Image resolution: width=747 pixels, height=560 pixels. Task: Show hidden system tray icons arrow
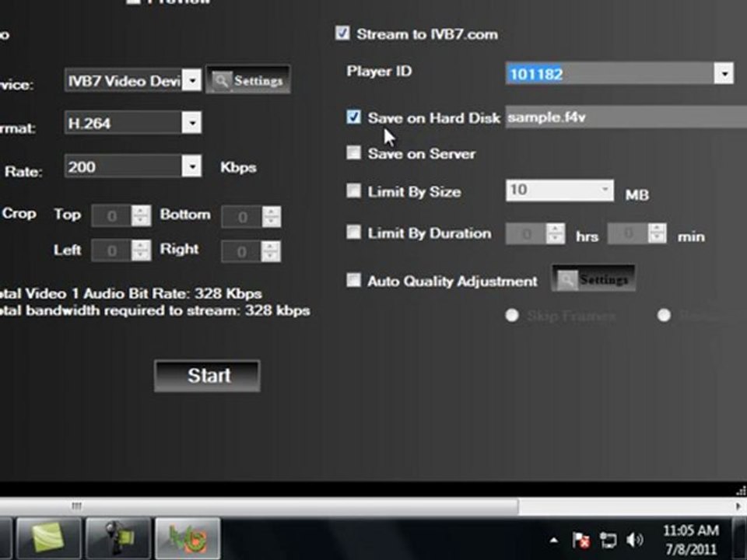click(553, 540)
